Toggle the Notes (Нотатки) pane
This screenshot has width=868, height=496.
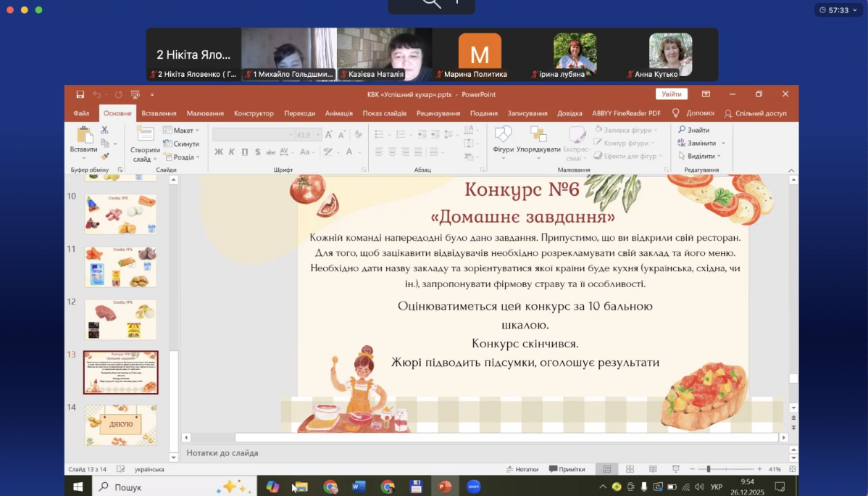tap(522, 469)
